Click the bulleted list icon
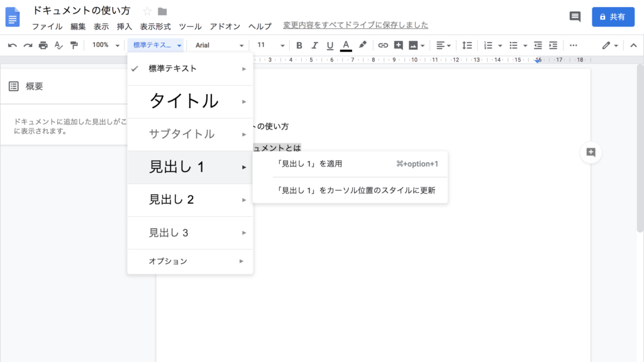Screen dimensions: 644x362 [513, 45]
